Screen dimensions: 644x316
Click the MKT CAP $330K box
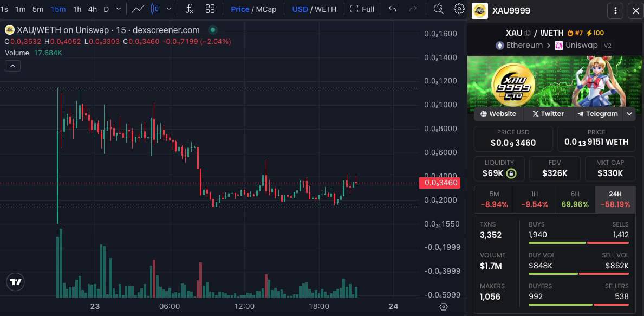610,169
